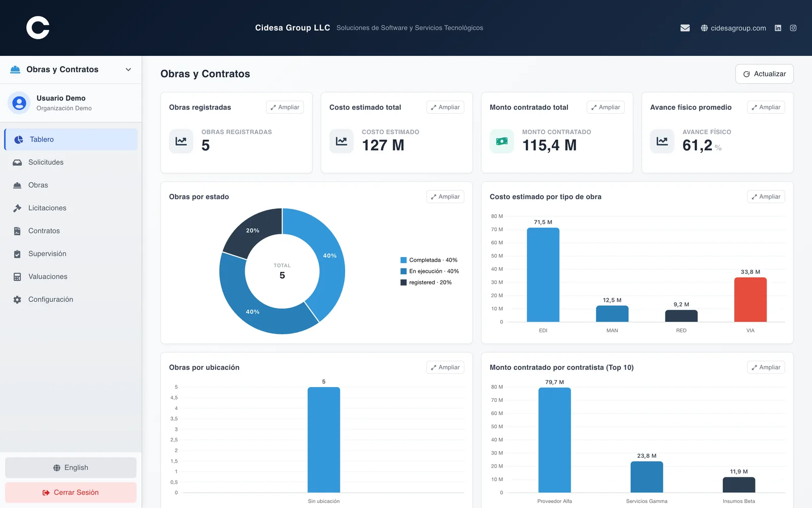The height and width of the screenshot is (508, 812).
Task: Click the Obras y Contratos page heading
Action: (x=205, y=74)
